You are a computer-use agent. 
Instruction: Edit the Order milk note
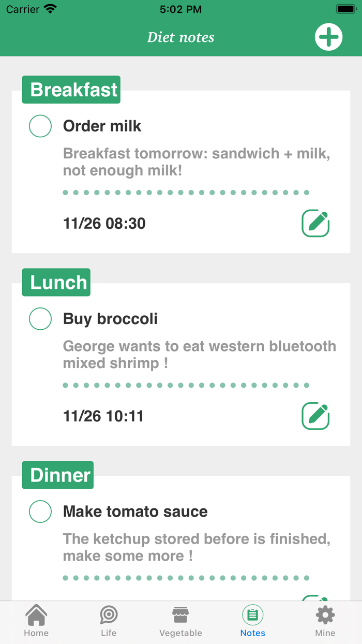pos(315,223)
